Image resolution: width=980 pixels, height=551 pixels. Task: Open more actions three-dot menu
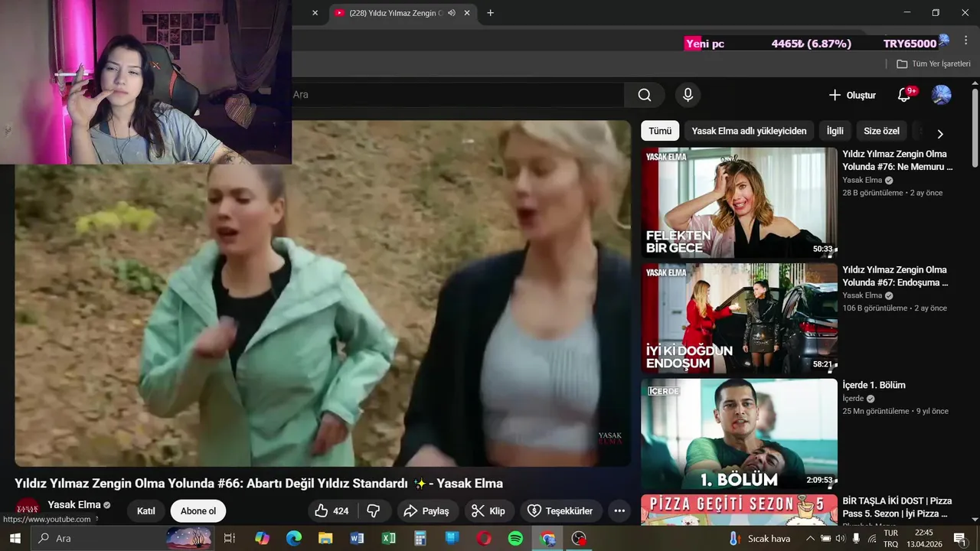coord(619,511)
